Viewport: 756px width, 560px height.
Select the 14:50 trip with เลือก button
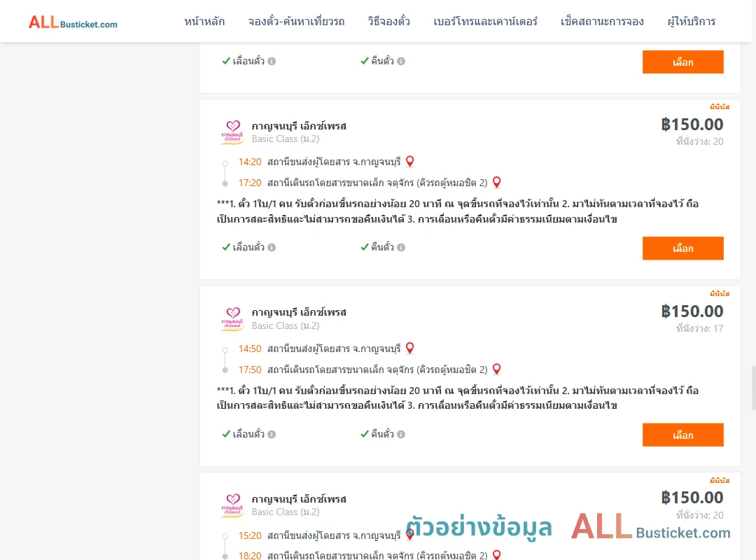682,435
